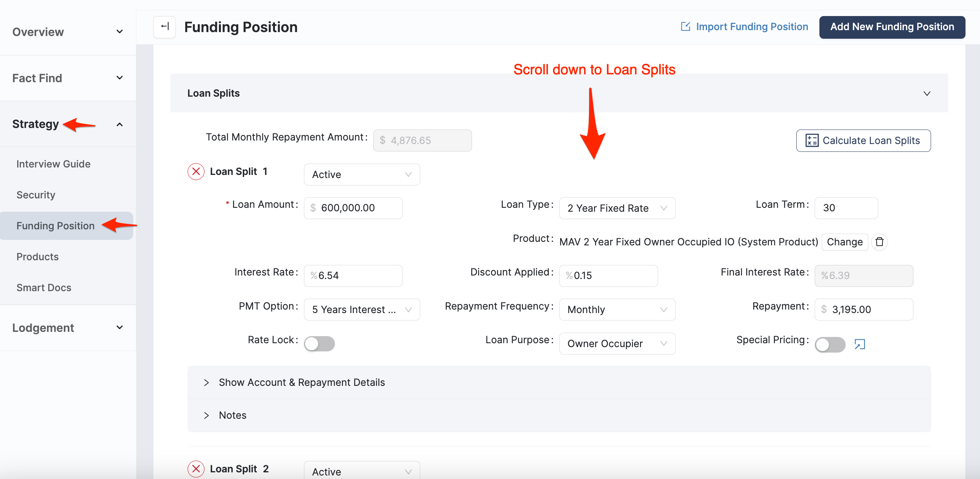This screenshot has height=479, width=980.
Task: Remove Loan Split 2 with red X
Action: (x=196, y=469)
